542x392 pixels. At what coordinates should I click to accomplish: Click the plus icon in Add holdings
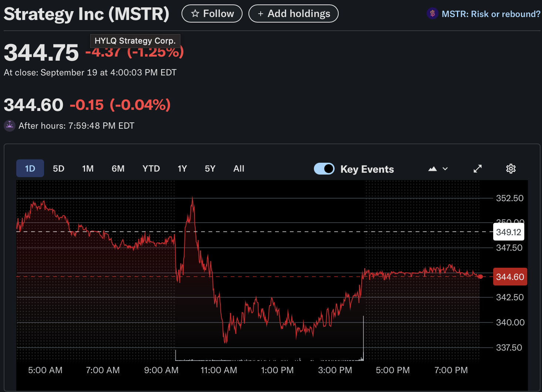click(x=261, y=14)
